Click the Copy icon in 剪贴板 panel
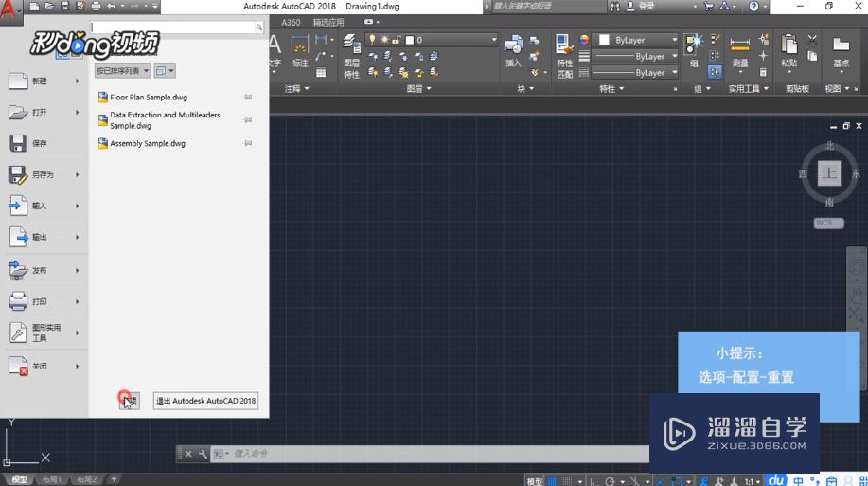Screen dimensions: 868x486 (812, 55)
